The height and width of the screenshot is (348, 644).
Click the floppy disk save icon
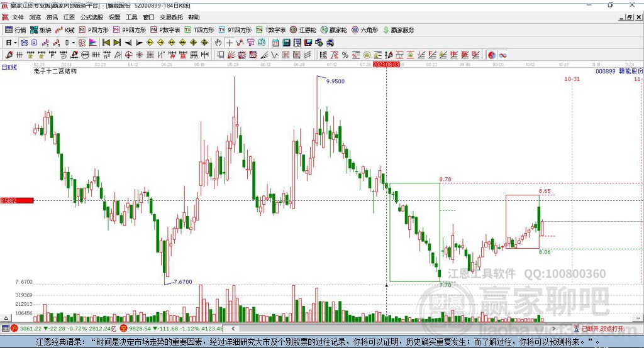click(308, 43)
